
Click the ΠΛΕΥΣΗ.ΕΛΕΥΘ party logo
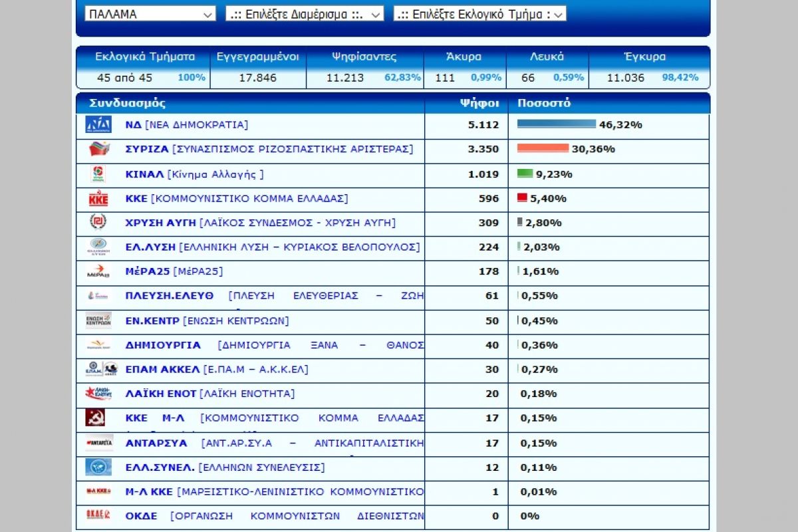[x=98, y=296]
